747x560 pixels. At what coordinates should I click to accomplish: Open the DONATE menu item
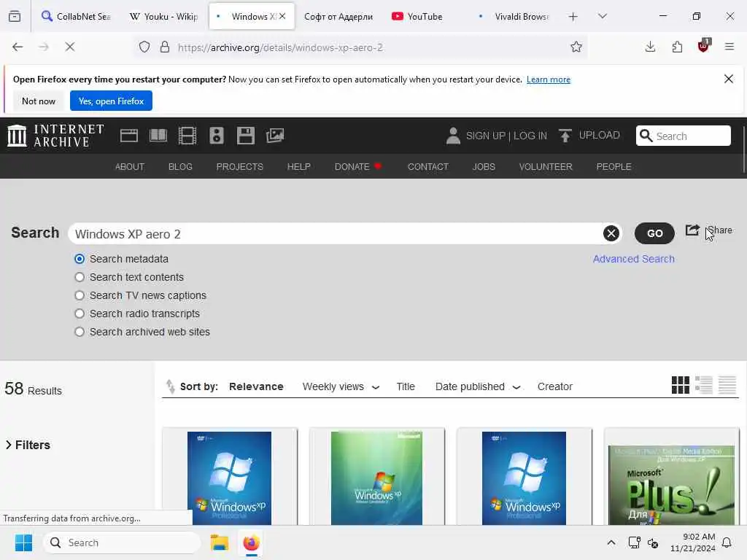point(358,167)
